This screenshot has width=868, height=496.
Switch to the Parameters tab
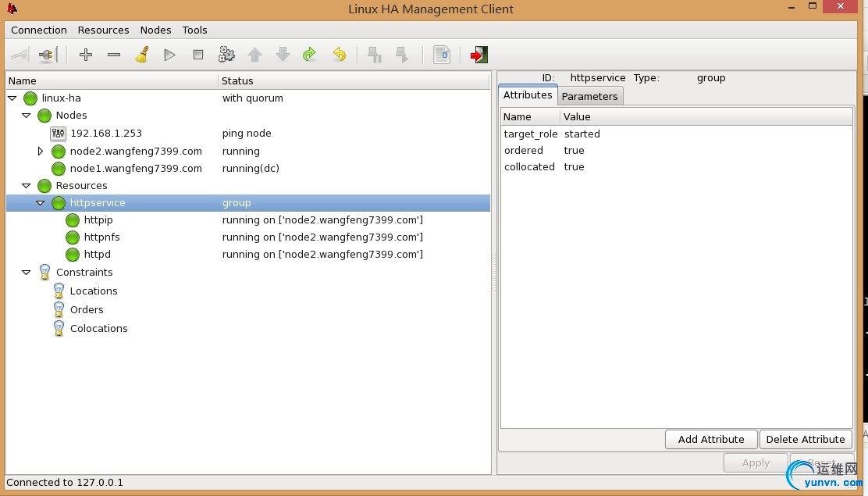pos(589,96)
